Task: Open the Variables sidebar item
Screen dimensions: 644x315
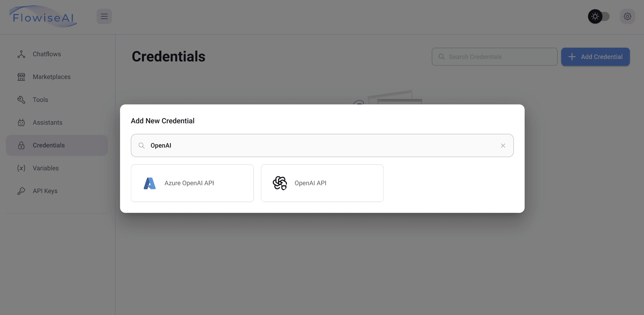Action: [x=46, y=168]
